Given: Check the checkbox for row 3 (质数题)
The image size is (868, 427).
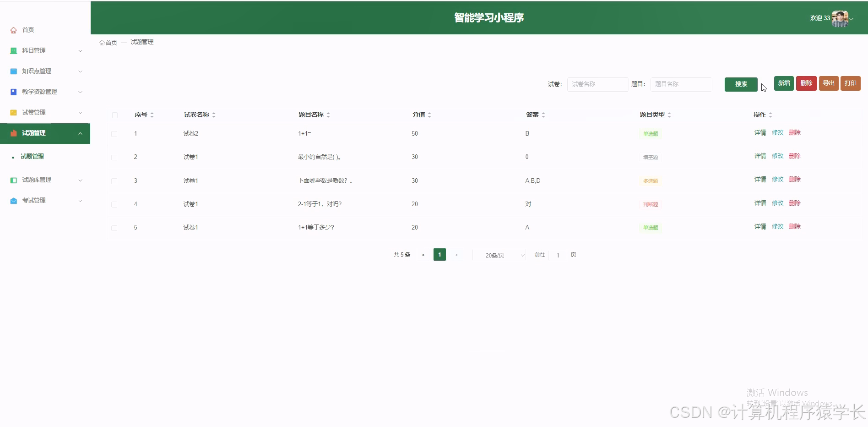Looking at the screenshot, I should point(114,181).
